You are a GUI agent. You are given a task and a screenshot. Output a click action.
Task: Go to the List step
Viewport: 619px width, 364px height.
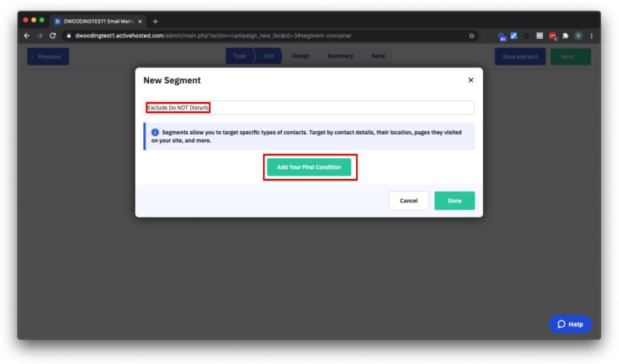268,56
